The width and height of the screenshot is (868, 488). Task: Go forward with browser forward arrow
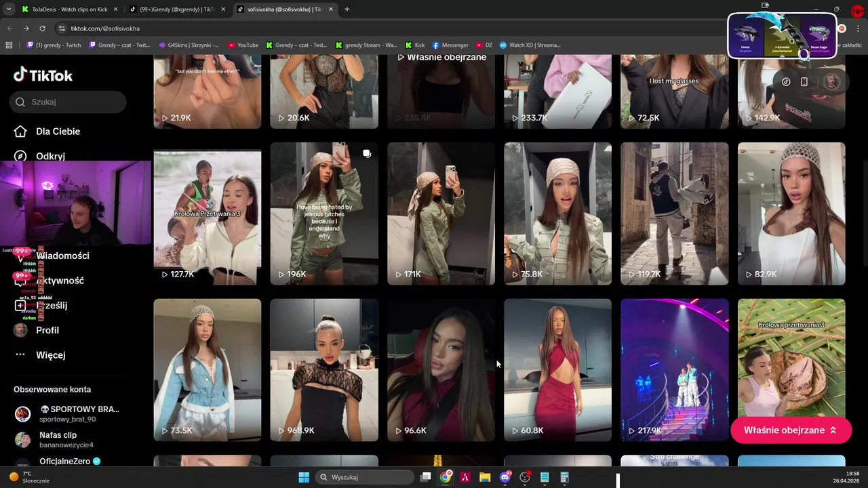click(x=26, y=28)
